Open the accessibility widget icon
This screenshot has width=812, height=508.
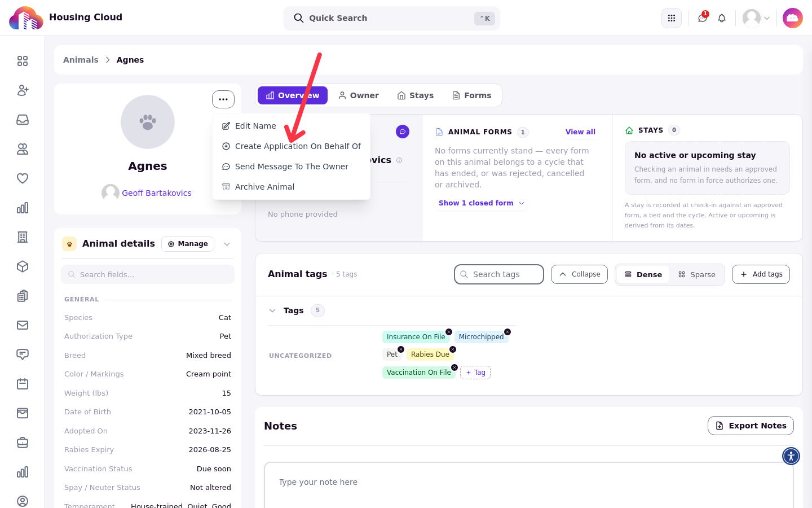[x=791, y=456]
